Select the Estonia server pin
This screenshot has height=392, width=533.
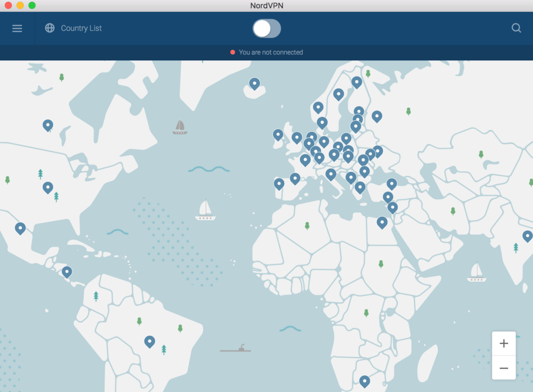pos(359,111)
